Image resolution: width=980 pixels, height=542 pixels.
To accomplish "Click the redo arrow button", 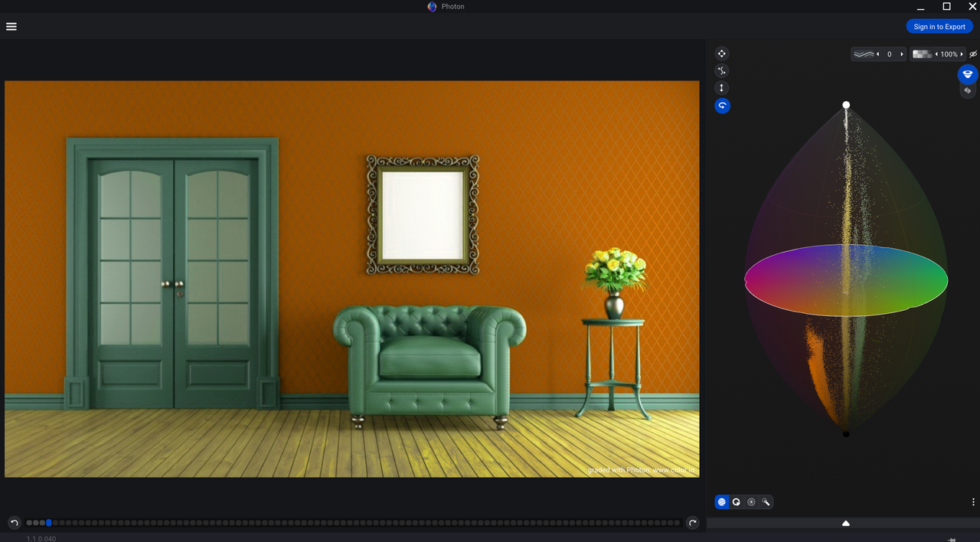I will click(693, 523).
